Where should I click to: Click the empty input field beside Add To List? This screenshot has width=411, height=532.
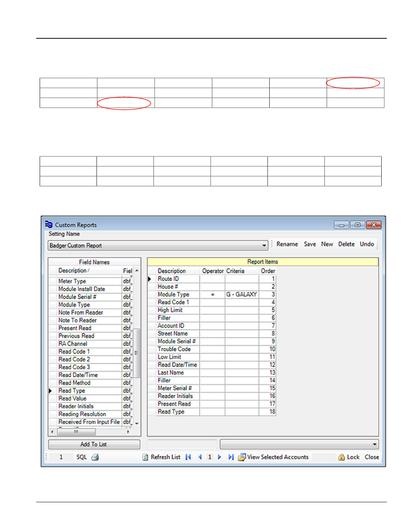coord(182,444)
